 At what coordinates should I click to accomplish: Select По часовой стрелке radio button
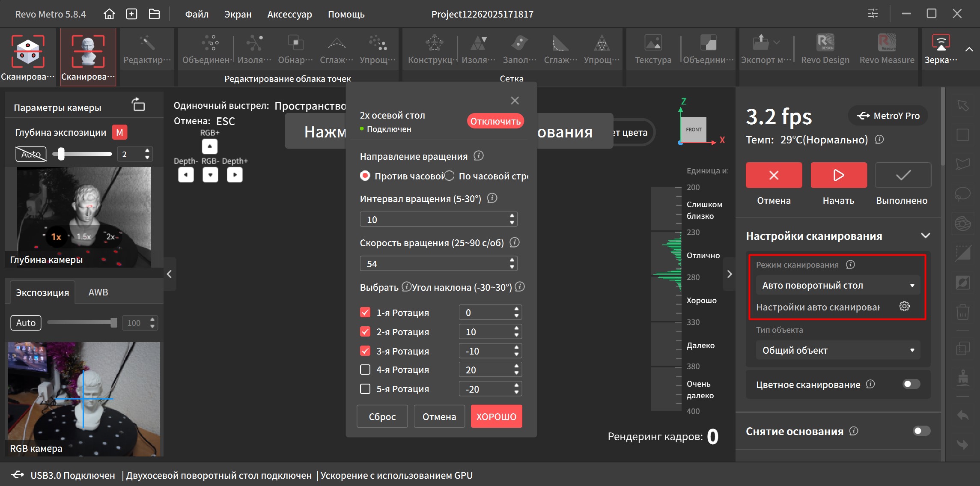pyautogui.click(x=449, y=176)
